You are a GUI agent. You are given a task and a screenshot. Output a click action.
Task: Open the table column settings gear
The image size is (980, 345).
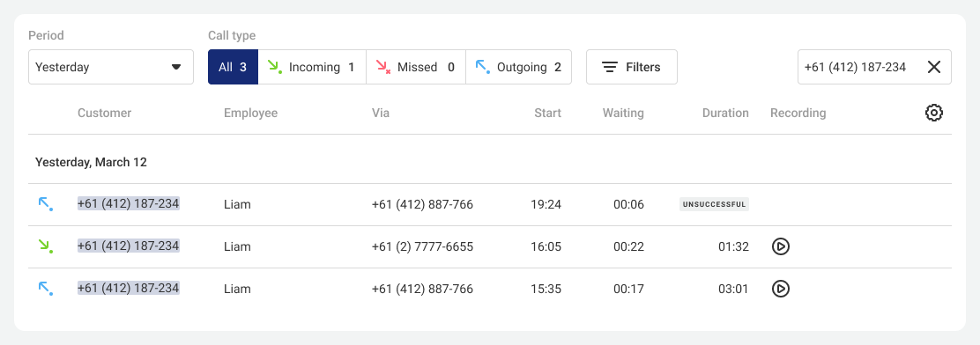click(934, 113)
